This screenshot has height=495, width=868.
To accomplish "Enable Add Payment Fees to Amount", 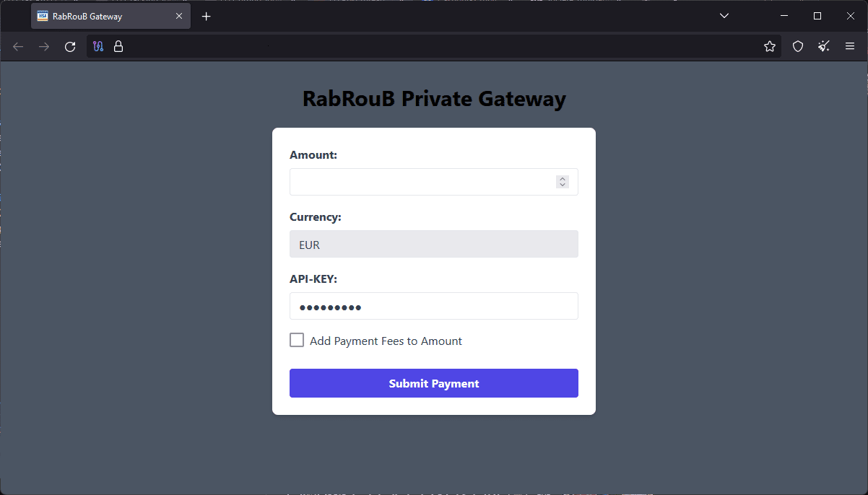I will tap(297, 341).
